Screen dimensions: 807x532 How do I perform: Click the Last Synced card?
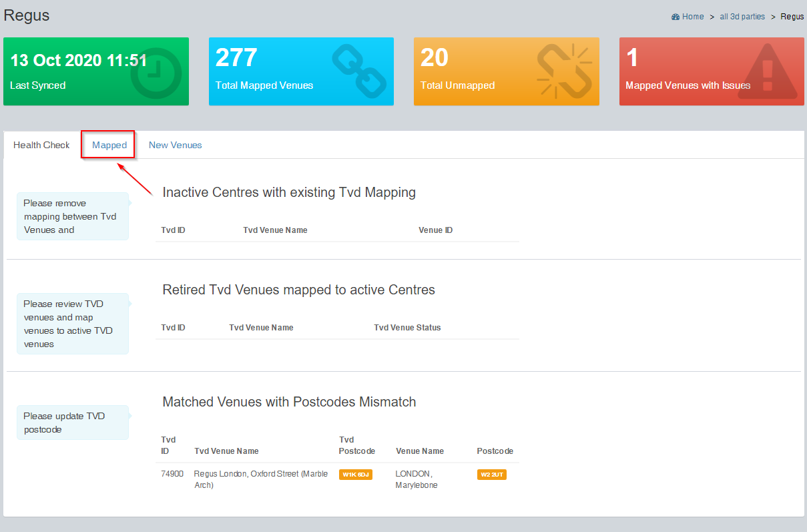pos(96,71)
